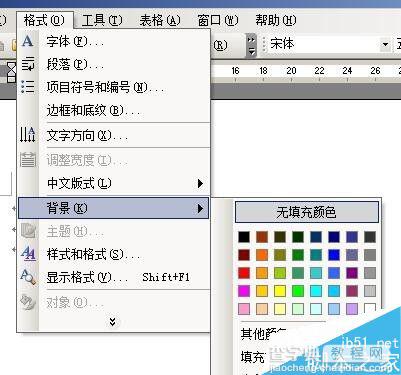Open the 工具(T) menu
The width and height of the screenshot is (401, 375).
coord(102,20)
